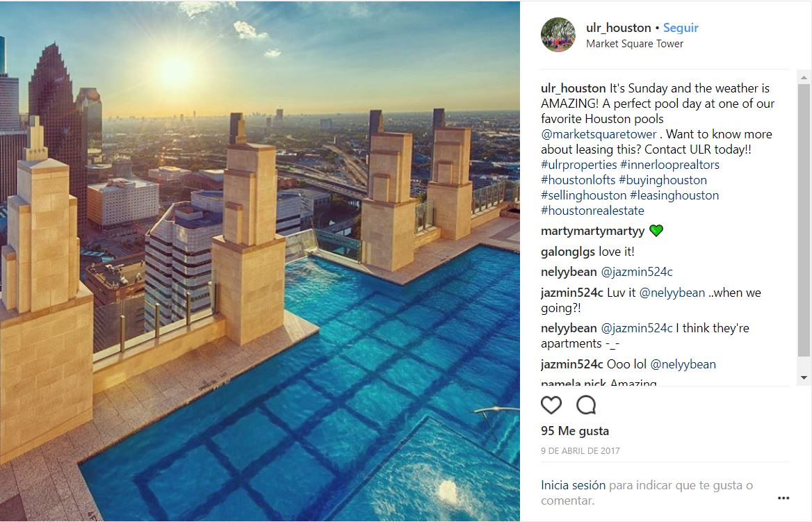Click the scrollbar up arrow
The height and width of the screenshot is (522, 812).
pos(804,79)
